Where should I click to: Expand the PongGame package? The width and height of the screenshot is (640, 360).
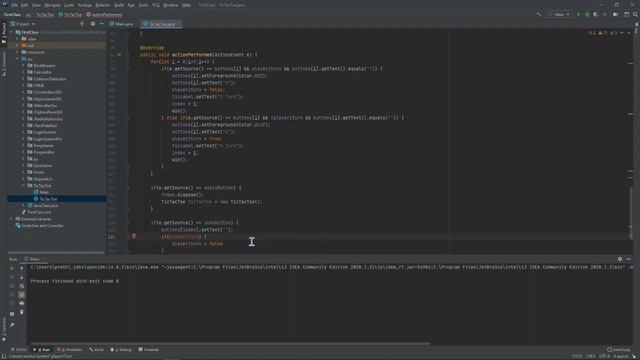(24, 145)
